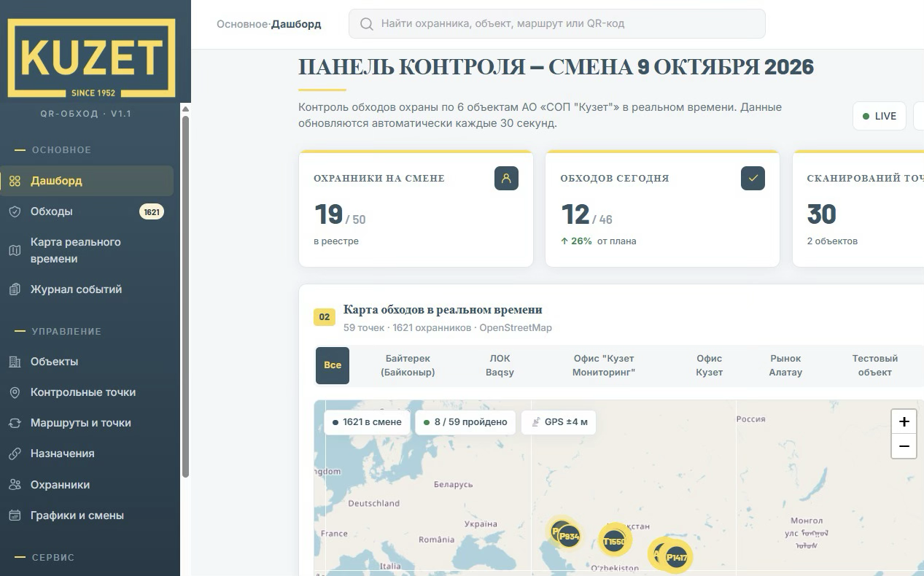The width and height of the screenshot is (924, 576).
Task: Click the pin icon beside Контрольные точки
Action: point(15,392)
